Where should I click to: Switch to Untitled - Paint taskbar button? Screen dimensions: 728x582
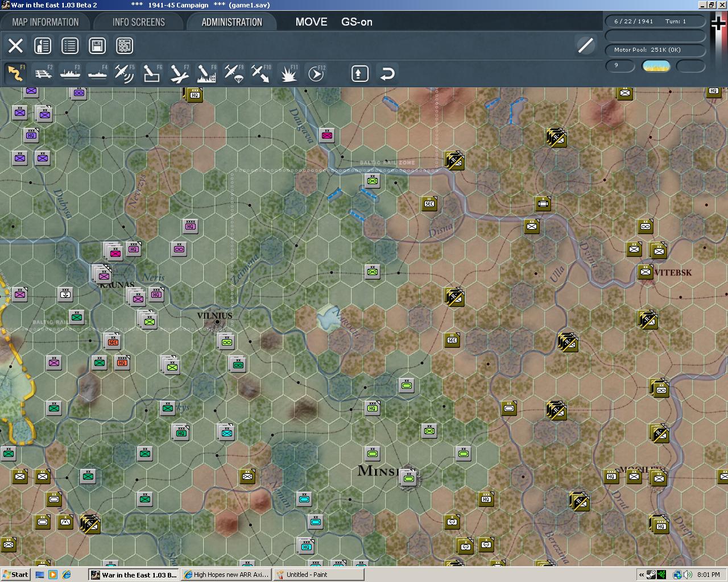318,575
